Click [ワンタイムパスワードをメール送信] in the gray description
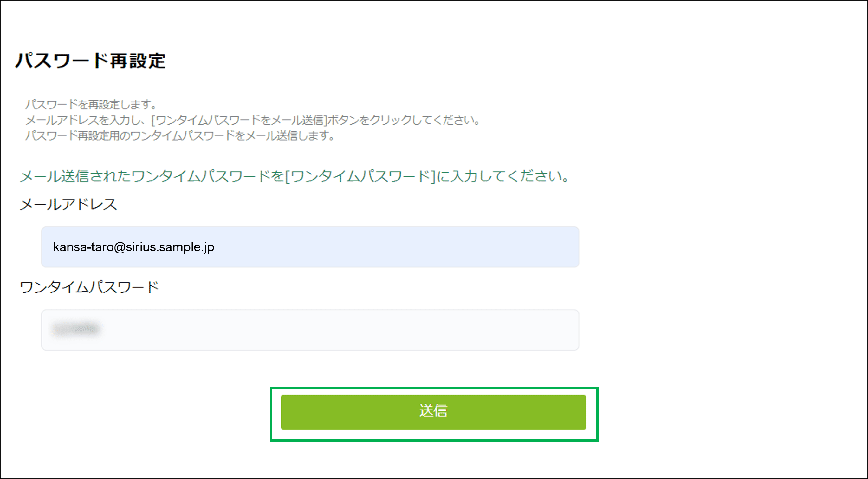This screenshot has height=479, width=868. click(239, 120)
